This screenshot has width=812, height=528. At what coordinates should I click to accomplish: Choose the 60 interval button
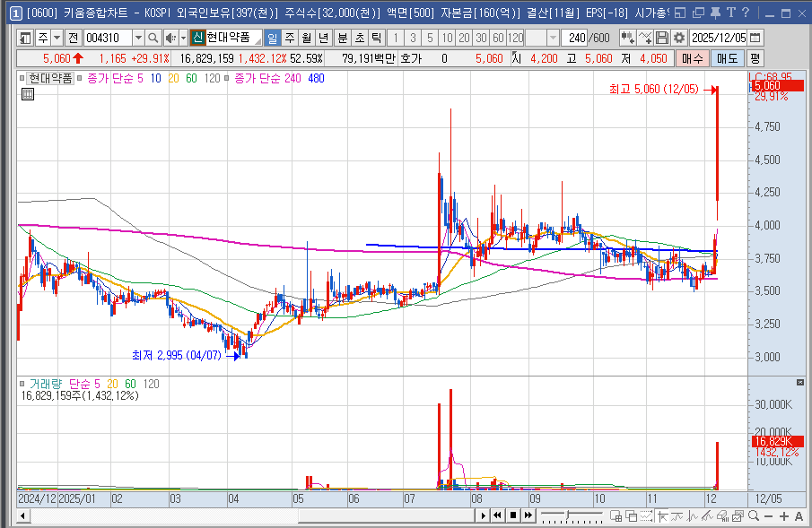pos(498,38)
